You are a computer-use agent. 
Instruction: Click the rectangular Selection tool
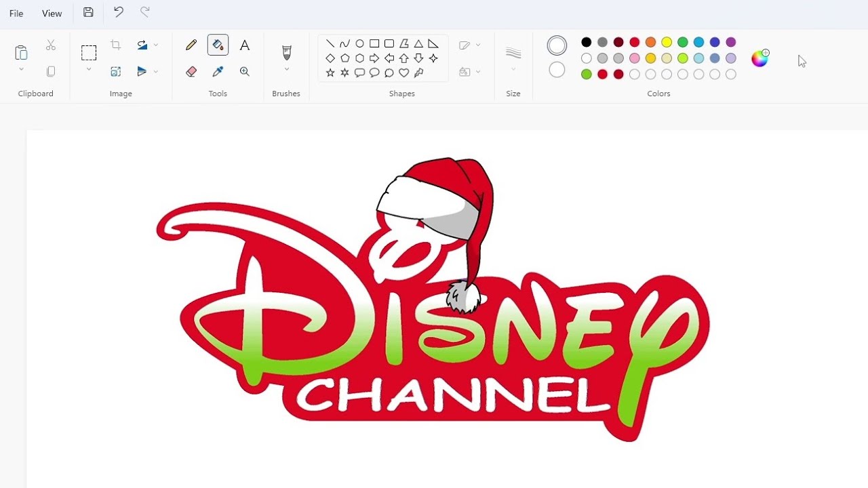tap(89, 53)
